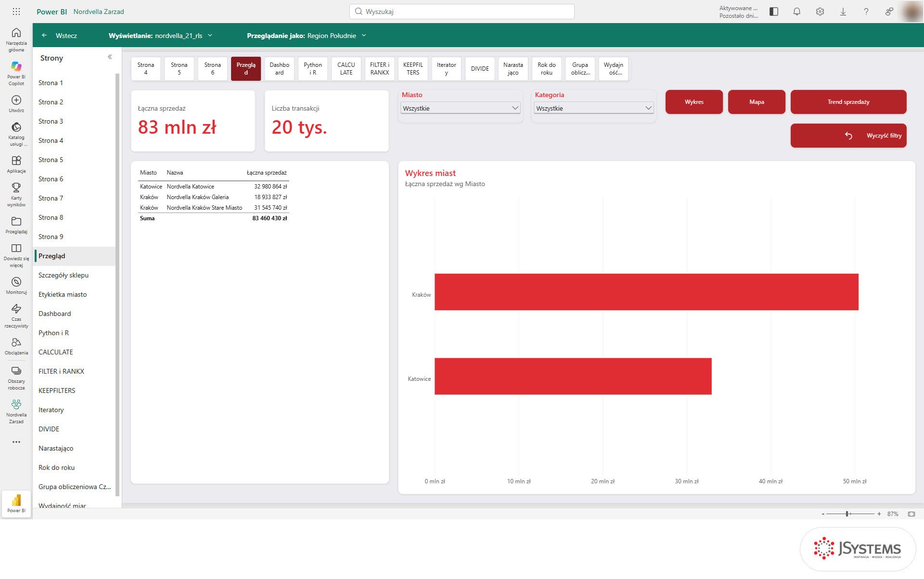The height and width of the screenshot is (579, 924).
Task: Collapse the Strony pages pane
Action: [110, 57]
